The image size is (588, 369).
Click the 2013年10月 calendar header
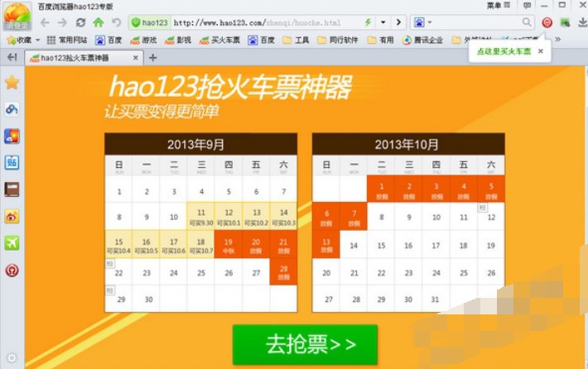(x=408, y=144)
